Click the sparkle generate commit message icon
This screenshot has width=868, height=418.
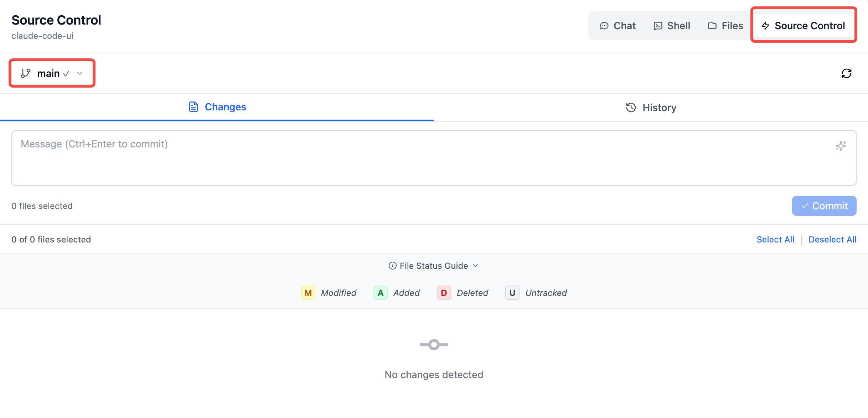(841, 146)
